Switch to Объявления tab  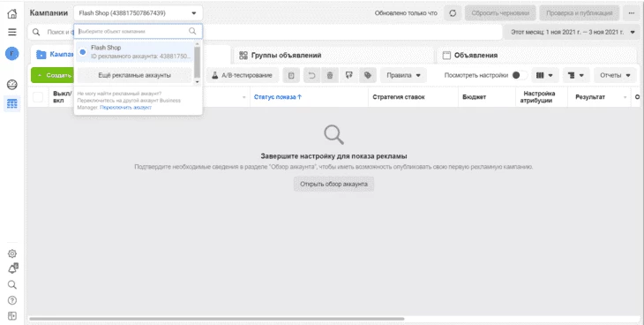point(536,55)
